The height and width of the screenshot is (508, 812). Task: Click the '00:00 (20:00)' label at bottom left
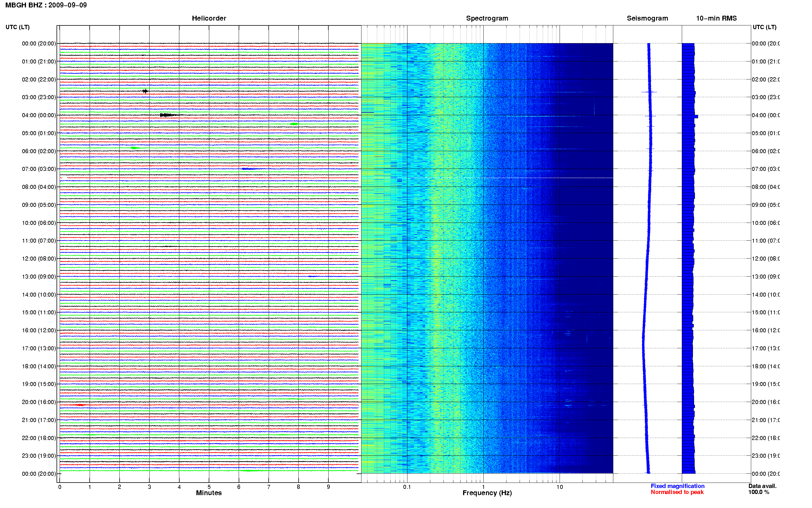(x=39, y=474)
